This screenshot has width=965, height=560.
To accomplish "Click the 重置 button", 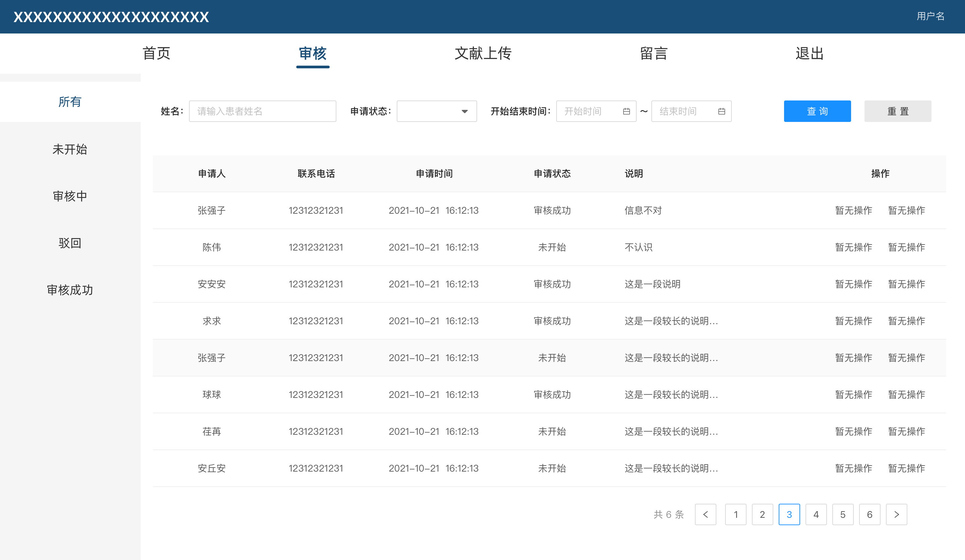I will point(898,112).
